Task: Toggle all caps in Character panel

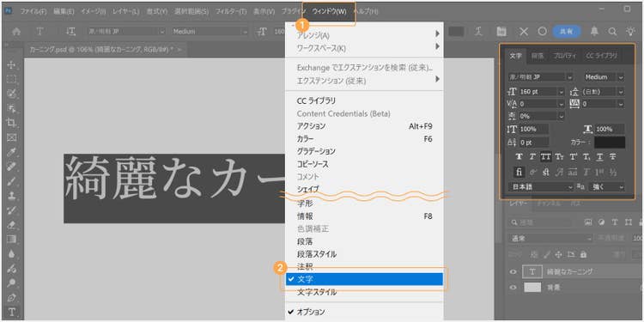Action: click(x=546, y=156)
